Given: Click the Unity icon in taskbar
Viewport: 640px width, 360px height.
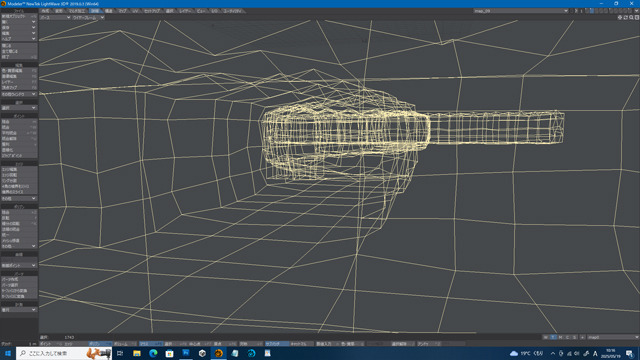Looking at the screenshot, I should 202,353.
